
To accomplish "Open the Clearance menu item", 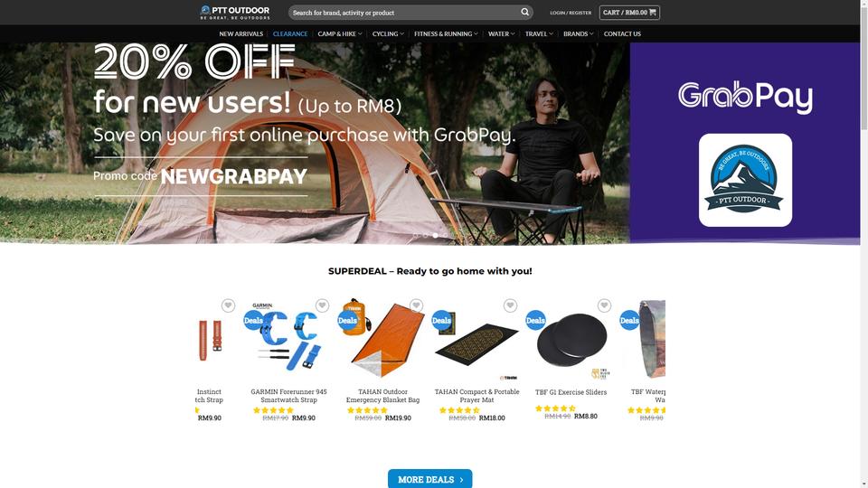I will (x=290, y=33).
